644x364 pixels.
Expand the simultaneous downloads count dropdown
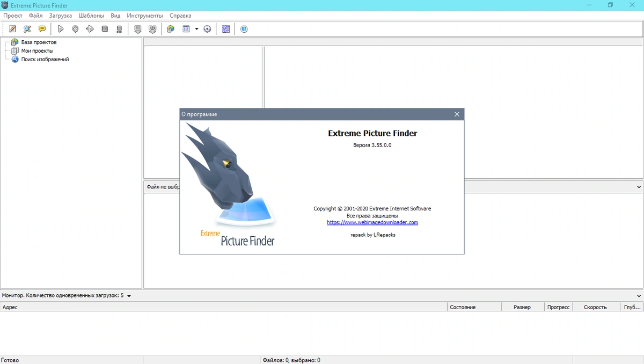129,296
